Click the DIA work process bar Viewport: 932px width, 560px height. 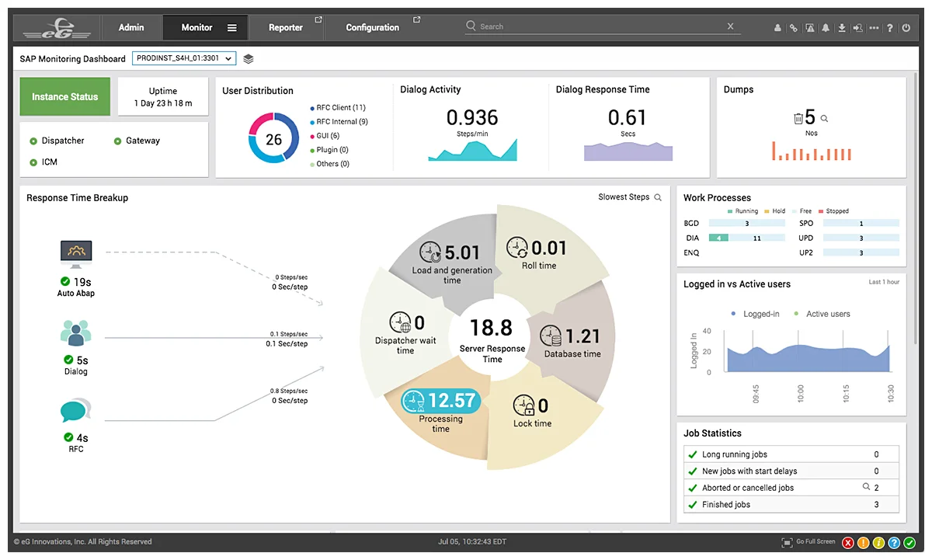tap(746, 238)
